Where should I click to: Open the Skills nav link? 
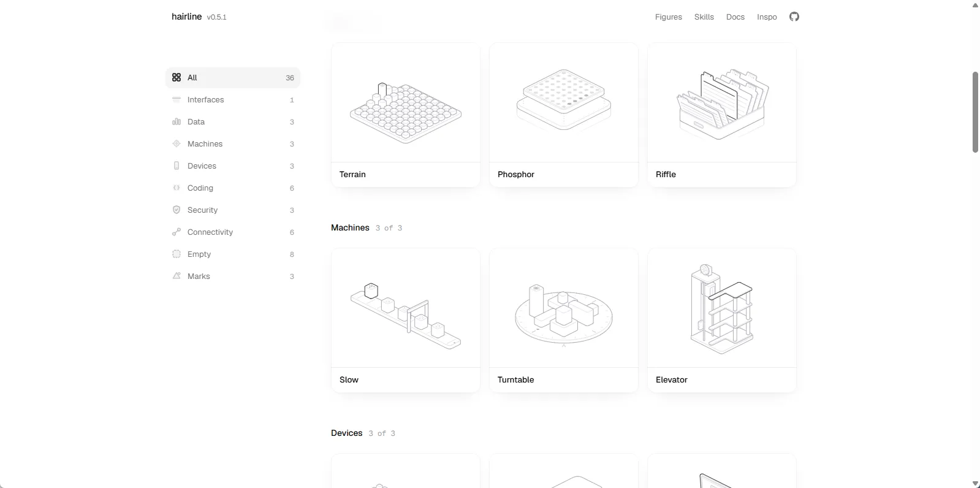704,17
